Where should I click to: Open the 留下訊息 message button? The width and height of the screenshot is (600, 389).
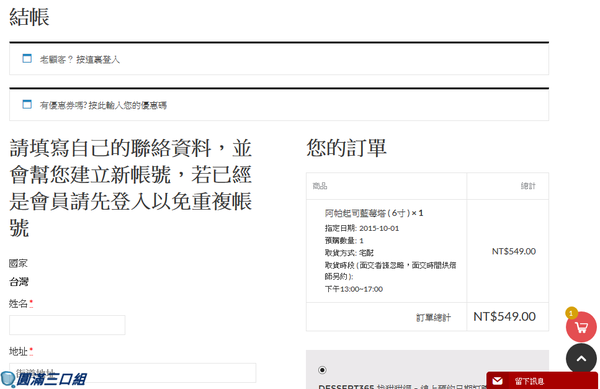point(542,380)
